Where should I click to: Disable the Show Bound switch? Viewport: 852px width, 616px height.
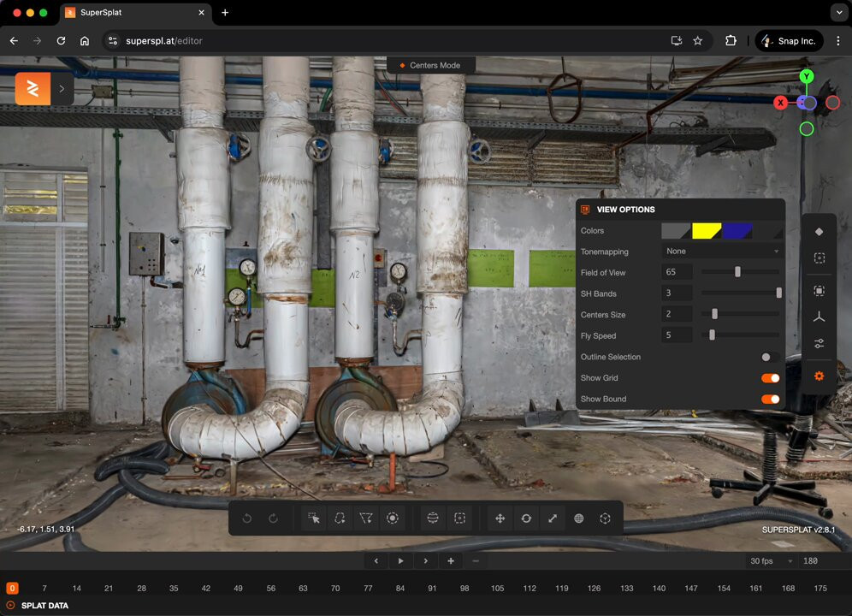(770, 399)
